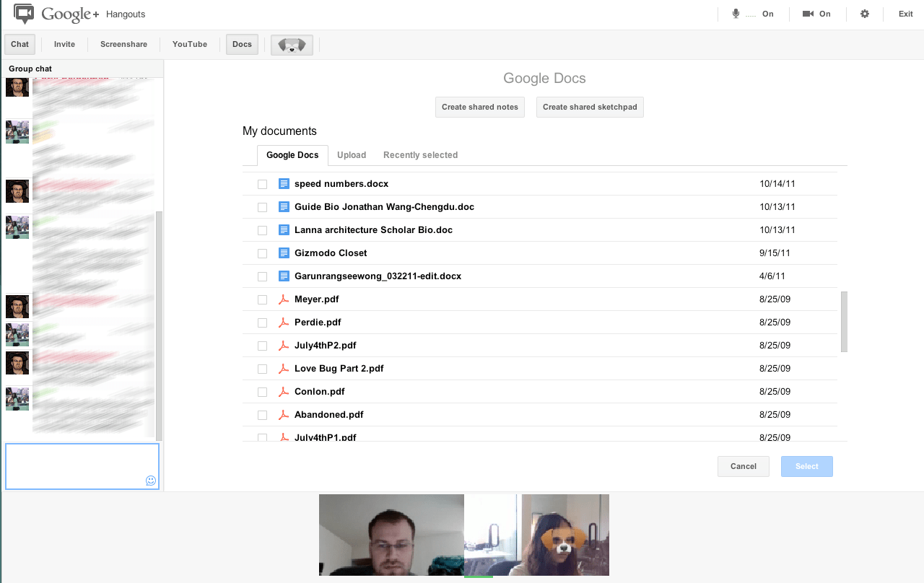Click the date "10/14/11" for speed numbers.docx
Image resolution: width=924 pixels, height=583 pixels.
point(777,184)
